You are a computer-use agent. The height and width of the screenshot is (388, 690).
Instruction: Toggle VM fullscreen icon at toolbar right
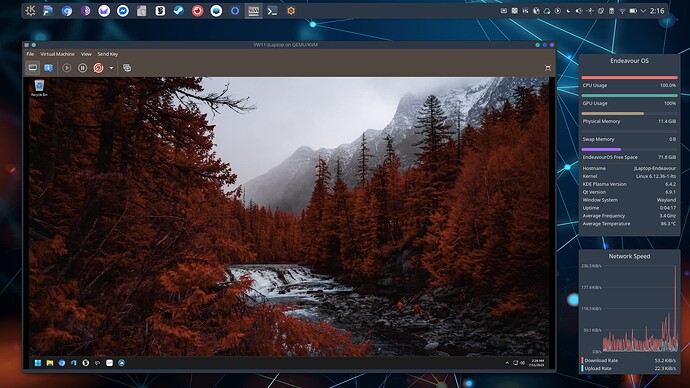[548, 68]
